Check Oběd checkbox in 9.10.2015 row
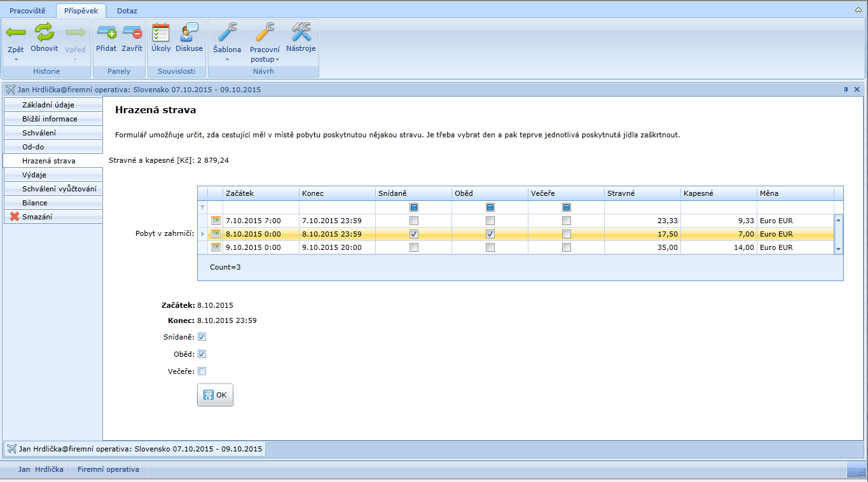The image size is (868, 482). [490, 248]
